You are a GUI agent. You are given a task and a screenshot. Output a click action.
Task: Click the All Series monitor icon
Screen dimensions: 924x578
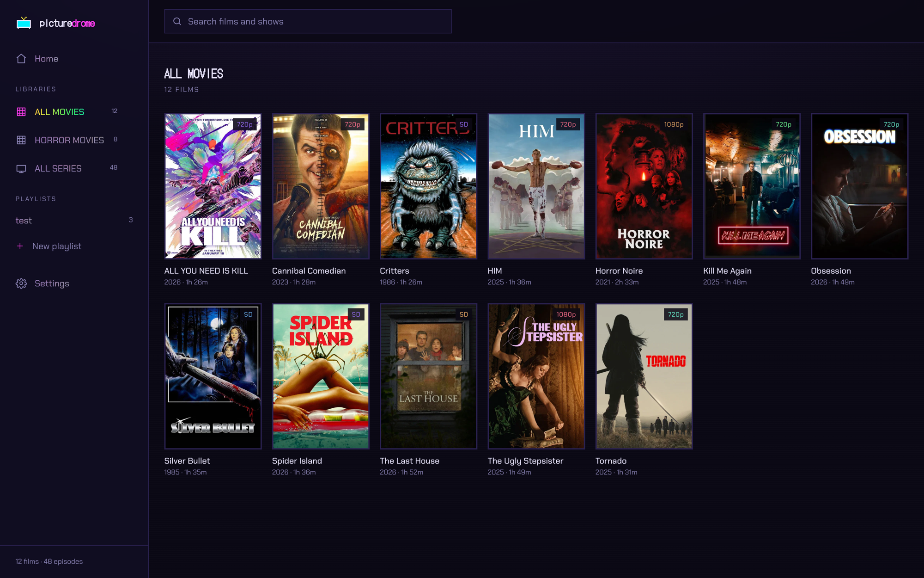(x=21, y=169)
